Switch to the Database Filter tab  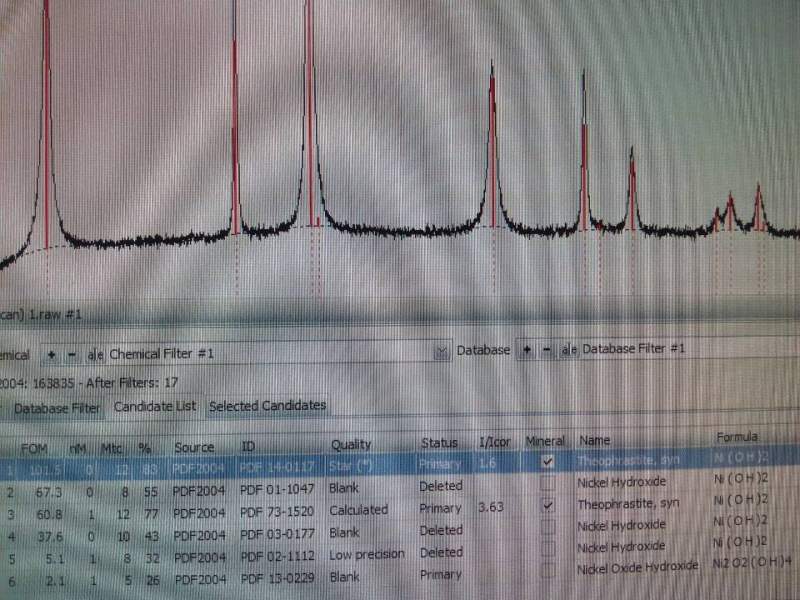tap(57, 409)
